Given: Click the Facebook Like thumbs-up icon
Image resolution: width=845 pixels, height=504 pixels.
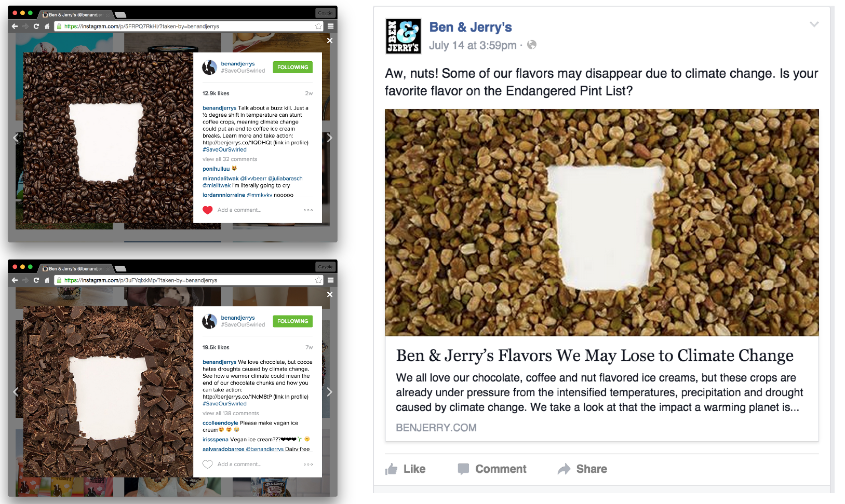Looking at the screenshot, I should 391,469.
